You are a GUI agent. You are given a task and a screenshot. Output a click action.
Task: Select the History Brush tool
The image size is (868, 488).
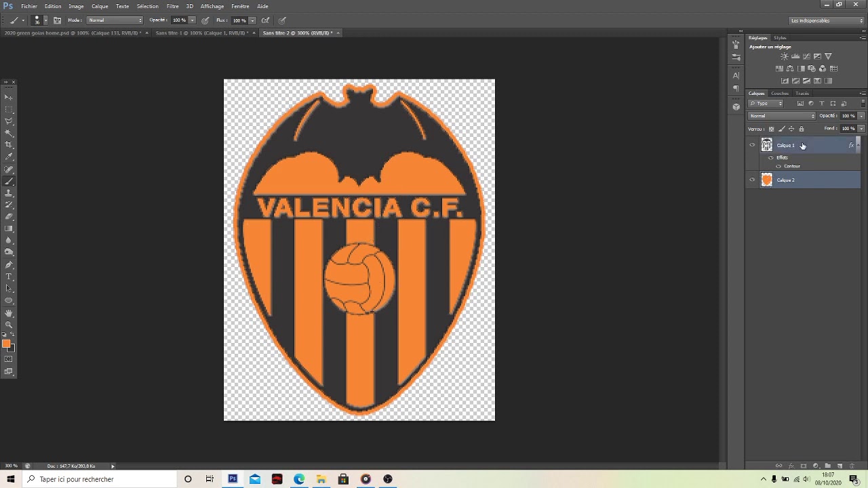coord(9,205)
